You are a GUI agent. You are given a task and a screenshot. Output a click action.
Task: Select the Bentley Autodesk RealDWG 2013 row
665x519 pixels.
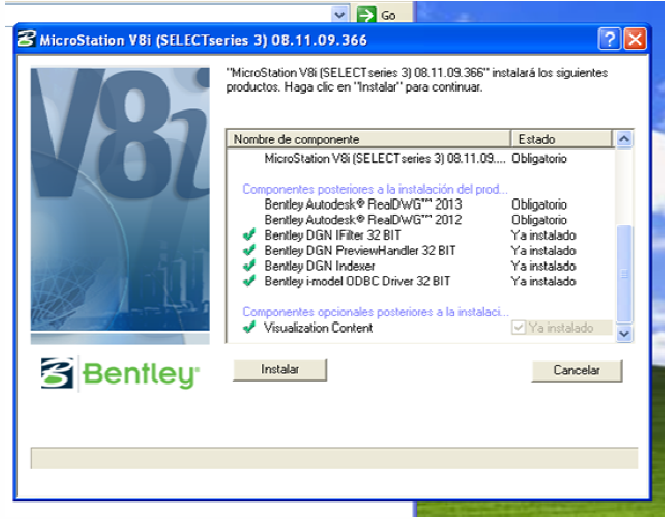420,204
